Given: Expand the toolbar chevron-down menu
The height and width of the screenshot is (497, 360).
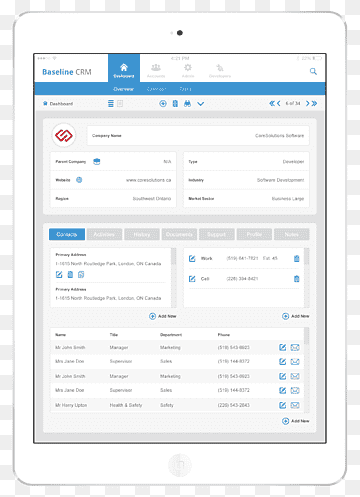Looking at the screenshot, I should [200, 104].
